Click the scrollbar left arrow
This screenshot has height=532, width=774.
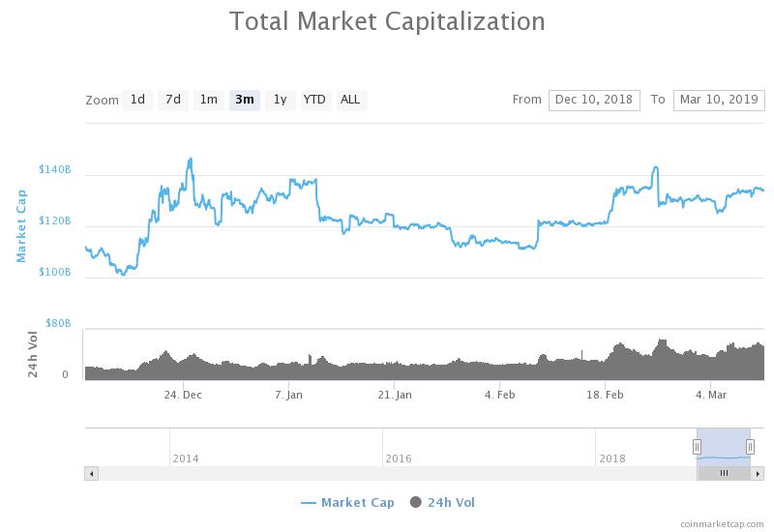[x=92, y=473]
